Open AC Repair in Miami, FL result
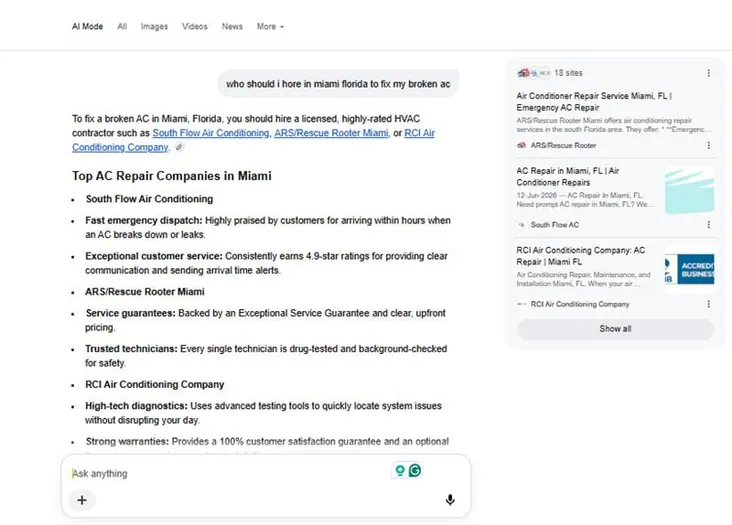The height and width of the screenshot is (525, 732). 568,176
